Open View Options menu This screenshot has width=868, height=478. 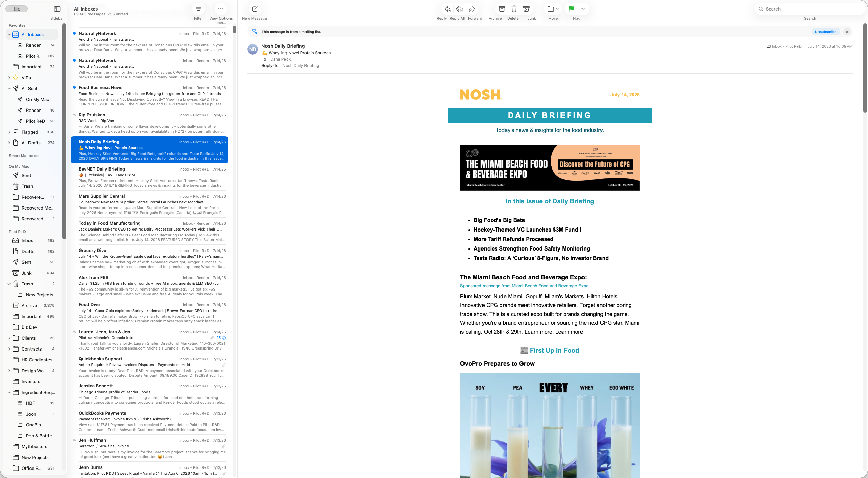tap(221, 9)
